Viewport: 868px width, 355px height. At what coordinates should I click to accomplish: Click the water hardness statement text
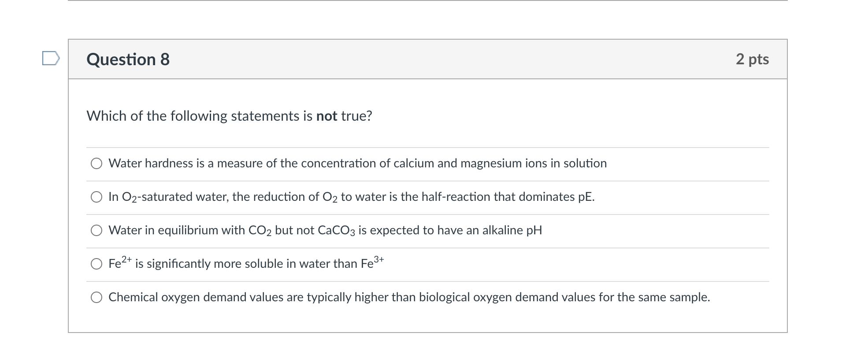coord(357,163)
